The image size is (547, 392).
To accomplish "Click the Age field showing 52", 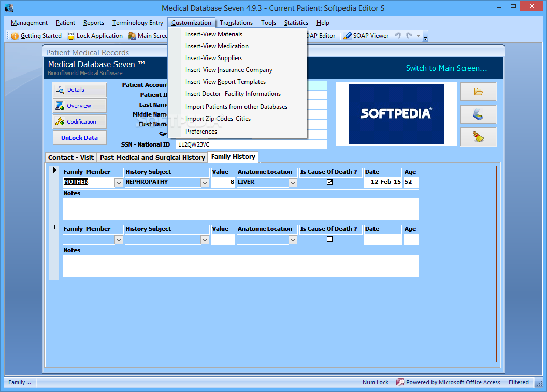I will pos(411,182).
